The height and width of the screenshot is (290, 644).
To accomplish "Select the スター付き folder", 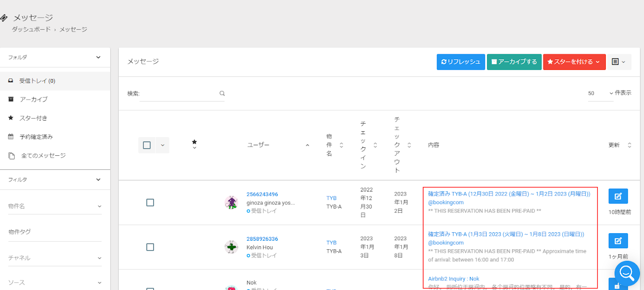I will 33,118.
